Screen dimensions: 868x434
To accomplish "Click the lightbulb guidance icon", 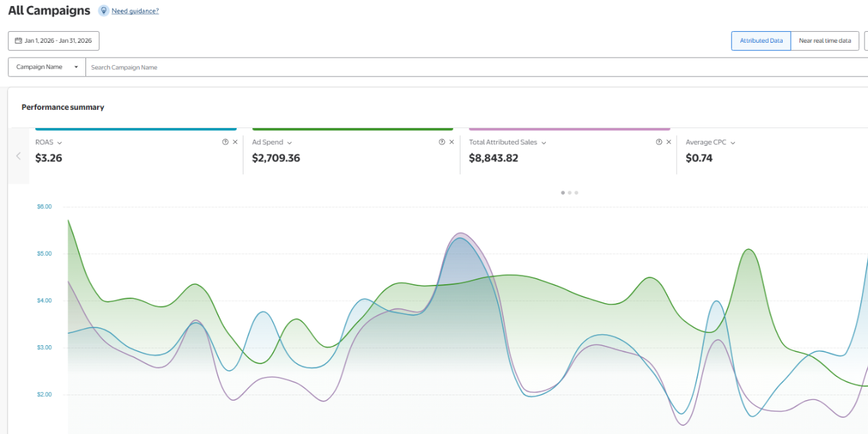I will [x=103, y=11].
